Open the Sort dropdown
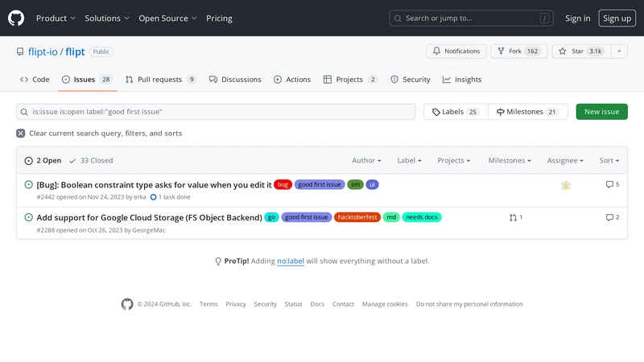This screenshot has height=362, width=644. pyautogui.click(x=609, y=161)
